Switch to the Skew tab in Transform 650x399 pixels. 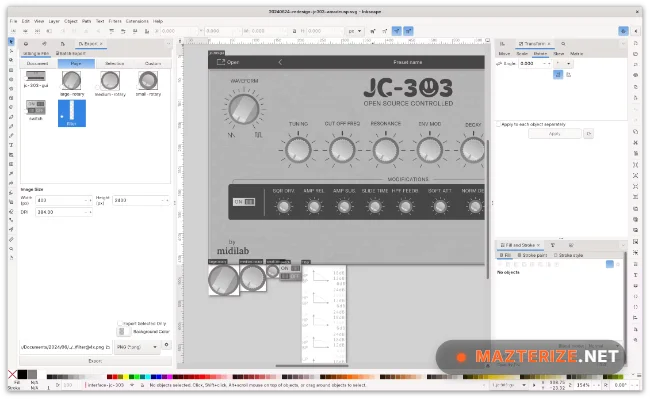point(559,53)
